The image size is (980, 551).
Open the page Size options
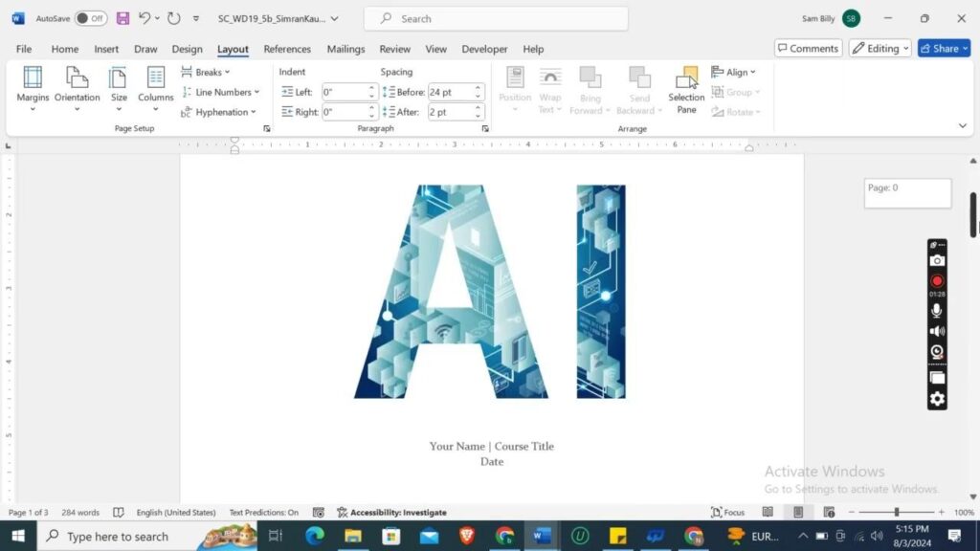[119, 88]
